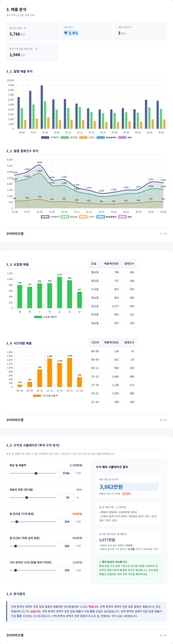
Task: Click page number 9 / 17
Action: click(164, 635)
